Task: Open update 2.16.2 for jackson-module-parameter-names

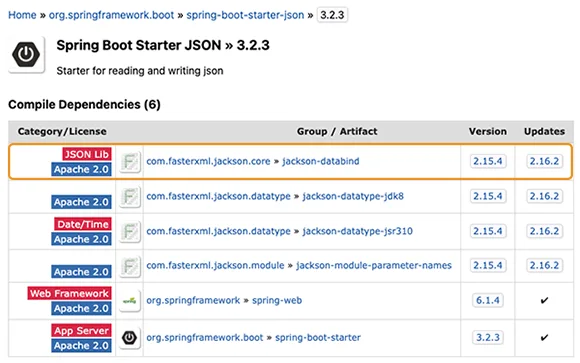Action: pyautogui.click(x=544, y=265)
